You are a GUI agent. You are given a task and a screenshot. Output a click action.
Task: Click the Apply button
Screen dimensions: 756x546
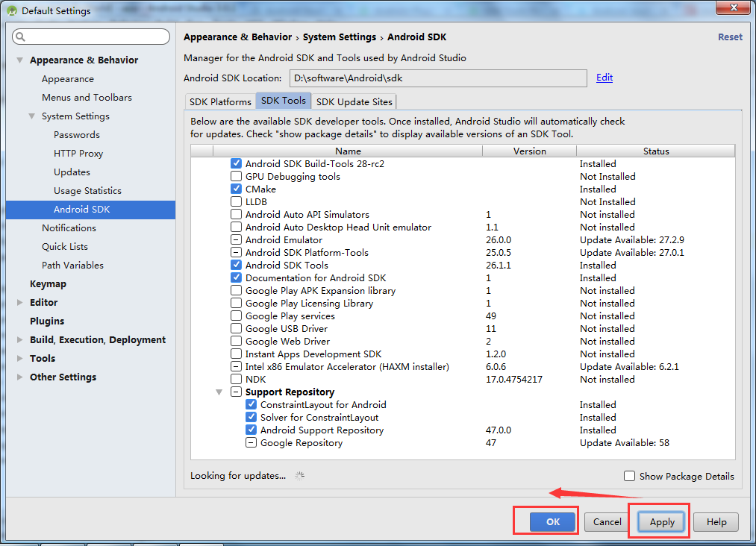[x=662, y=522]
